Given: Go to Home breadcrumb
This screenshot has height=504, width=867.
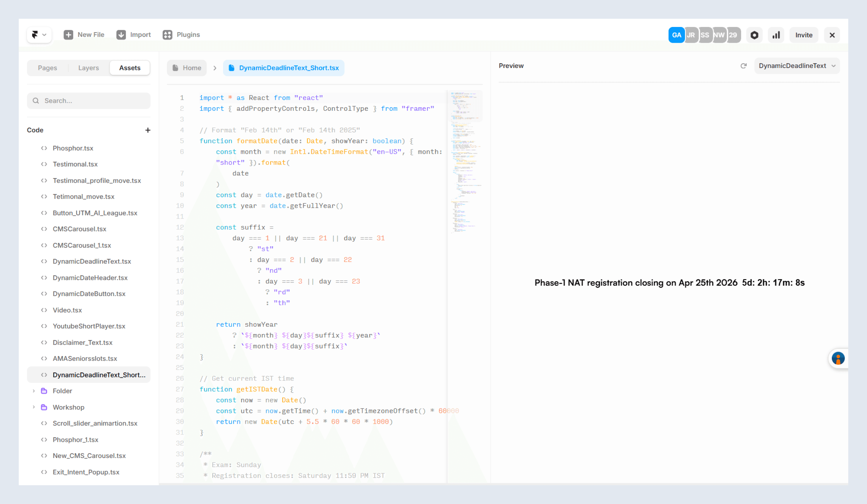Looking at the screenshot, I should 187,68.
